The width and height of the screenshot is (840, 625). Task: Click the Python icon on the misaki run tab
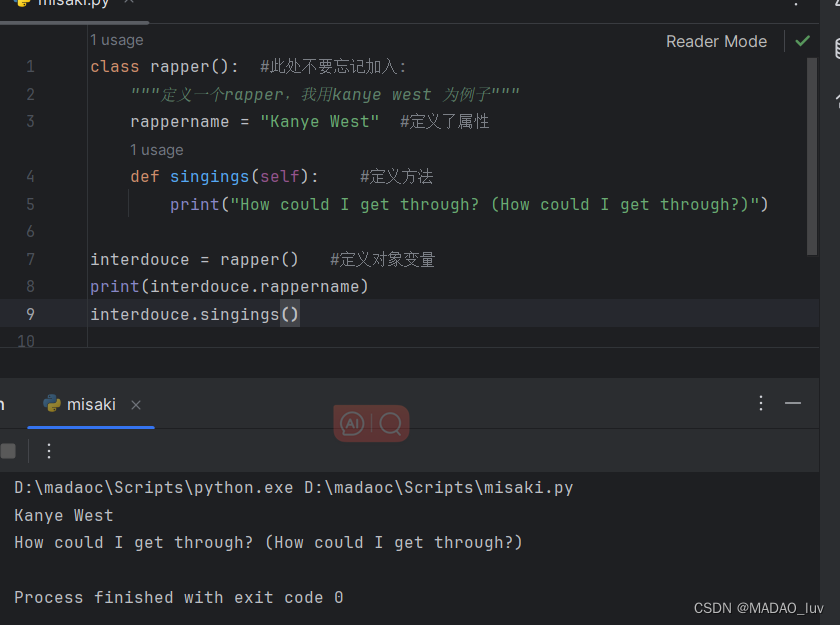tap(52, 405)
